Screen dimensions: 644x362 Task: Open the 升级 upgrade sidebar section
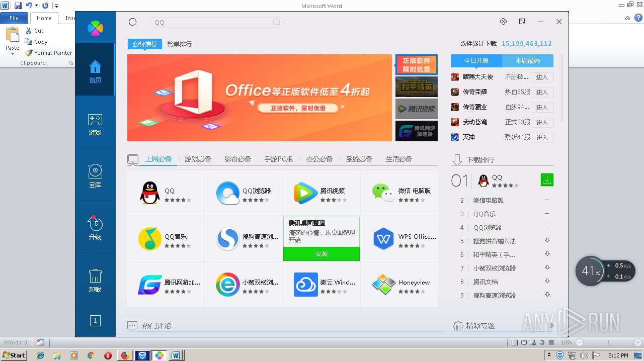click(95, 228)
